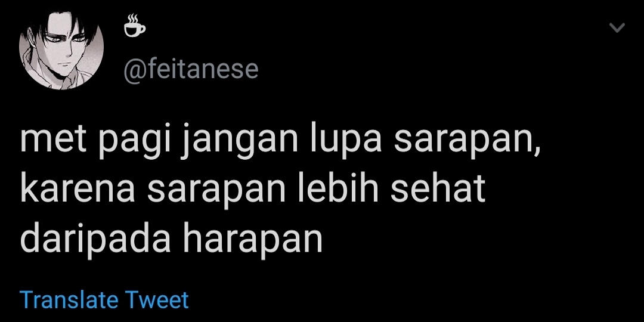Click the face in the profile picture
644x322 pixels.
(66, 49)
